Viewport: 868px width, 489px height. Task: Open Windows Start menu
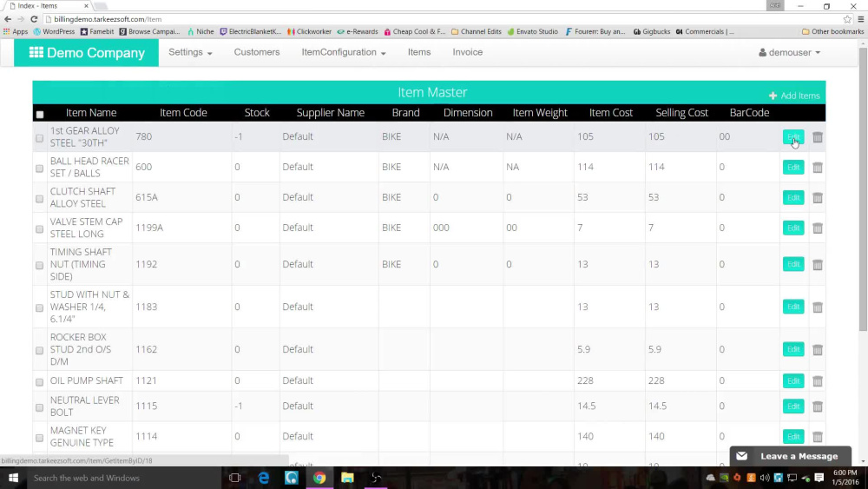click(x=13, y=478)
